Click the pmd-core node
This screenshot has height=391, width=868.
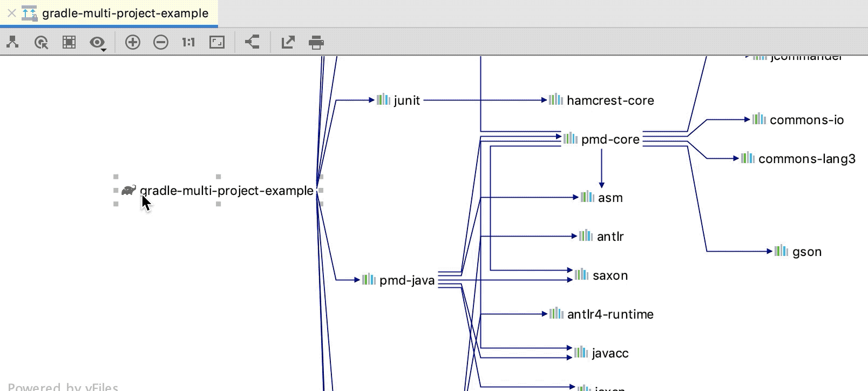609,139
